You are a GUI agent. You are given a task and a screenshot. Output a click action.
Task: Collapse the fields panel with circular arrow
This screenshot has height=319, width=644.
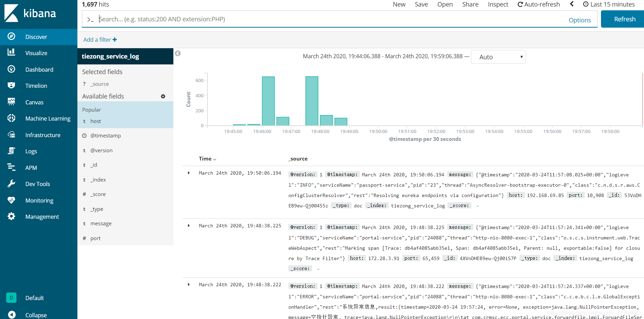point(178,54)
